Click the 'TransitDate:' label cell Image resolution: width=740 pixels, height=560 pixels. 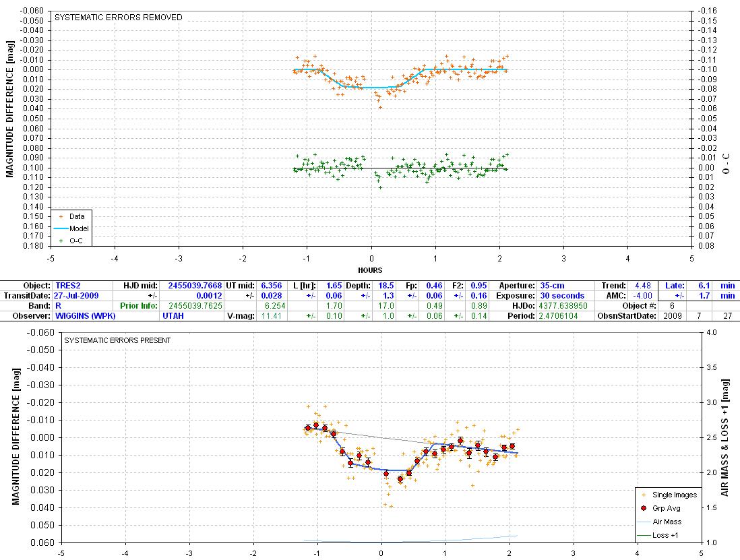tap(26, 296)
